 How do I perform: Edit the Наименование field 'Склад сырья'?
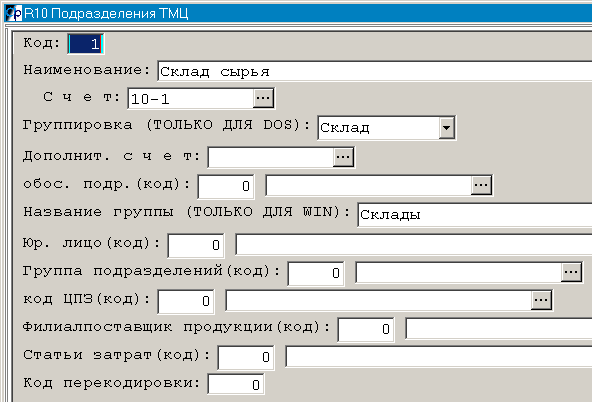375,71
